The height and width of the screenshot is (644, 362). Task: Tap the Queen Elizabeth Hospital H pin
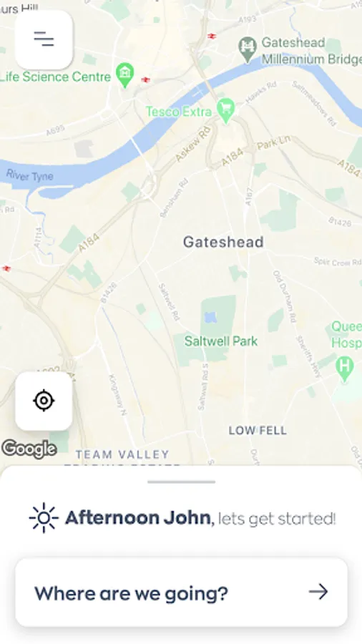click(344, 369)
